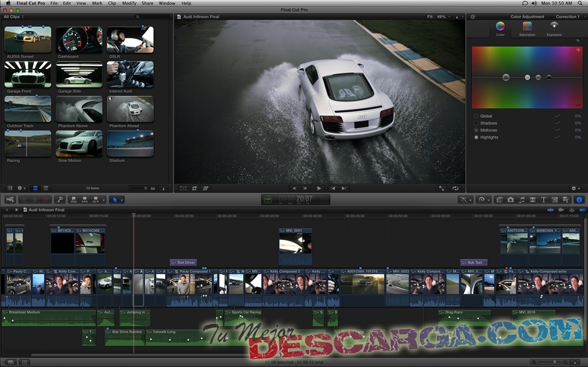Insert clip into storyline button
Image resolution: width=588 pixels, height=367 pixels.
click(x=85, y=200)
